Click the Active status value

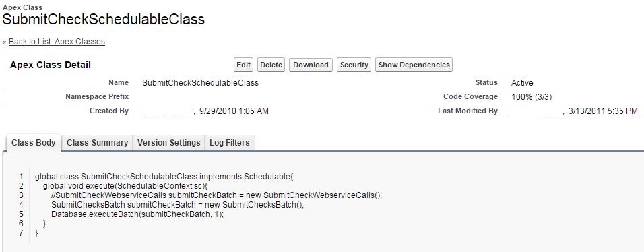(x=522, y=83)
